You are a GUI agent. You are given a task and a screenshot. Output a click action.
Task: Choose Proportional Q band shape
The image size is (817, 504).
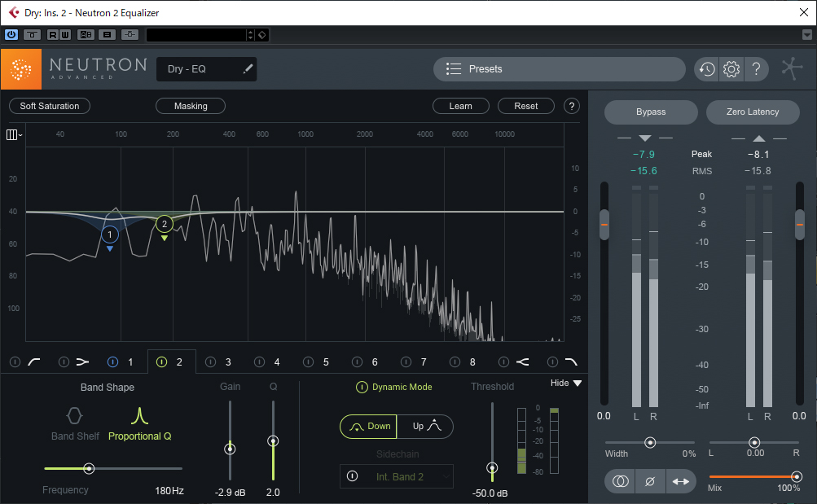coord(139,424)
